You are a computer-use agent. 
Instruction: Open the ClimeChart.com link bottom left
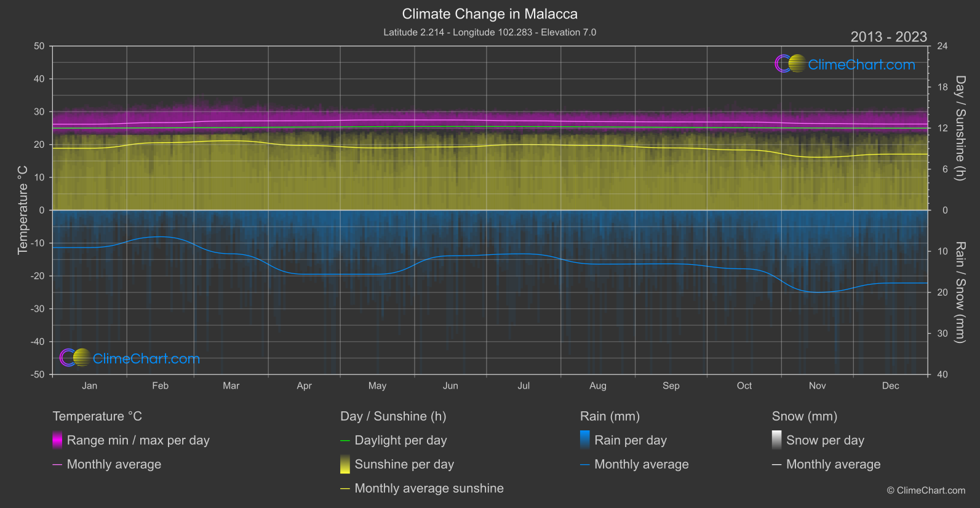click(x=146, y=358)
